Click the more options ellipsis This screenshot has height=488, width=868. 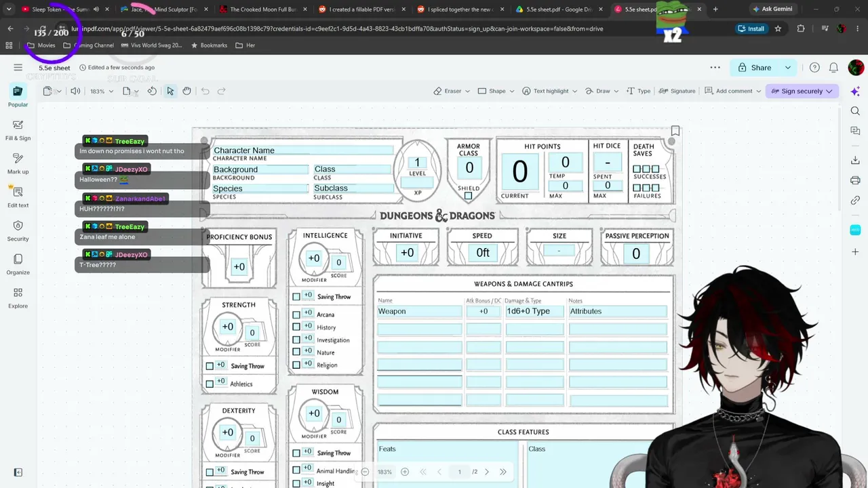pos(715,68)
